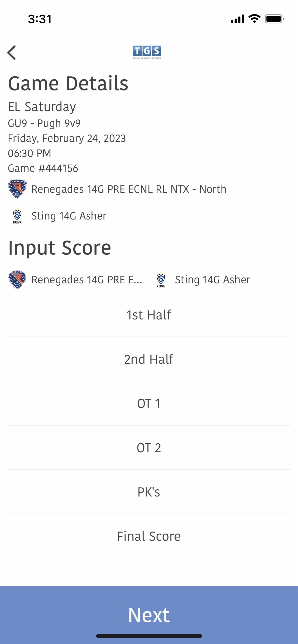Tap the cellular signal bars icon
The image size is (298, 644).
pos(237,19)
